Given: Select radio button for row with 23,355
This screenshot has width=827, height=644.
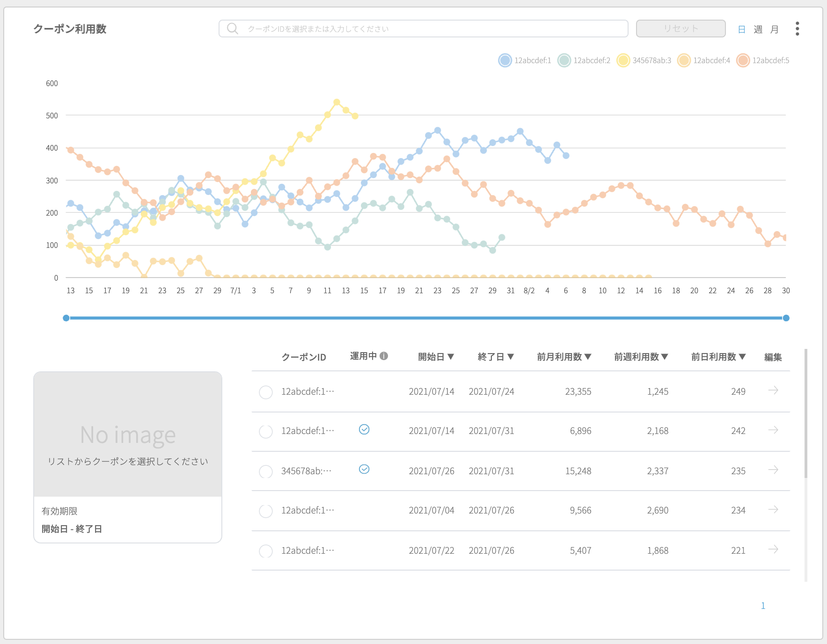Looking at the screenshot, I should 266,392.
